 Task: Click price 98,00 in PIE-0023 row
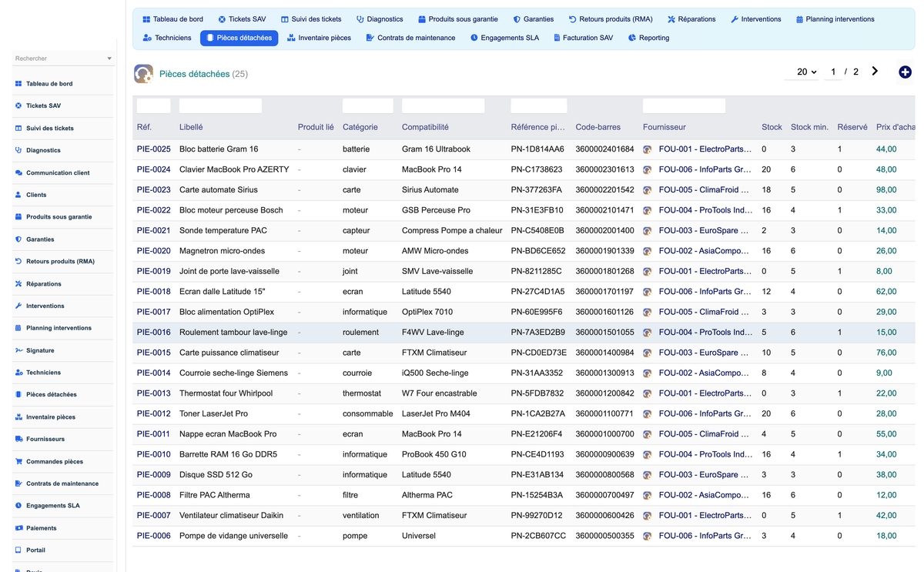886,189
